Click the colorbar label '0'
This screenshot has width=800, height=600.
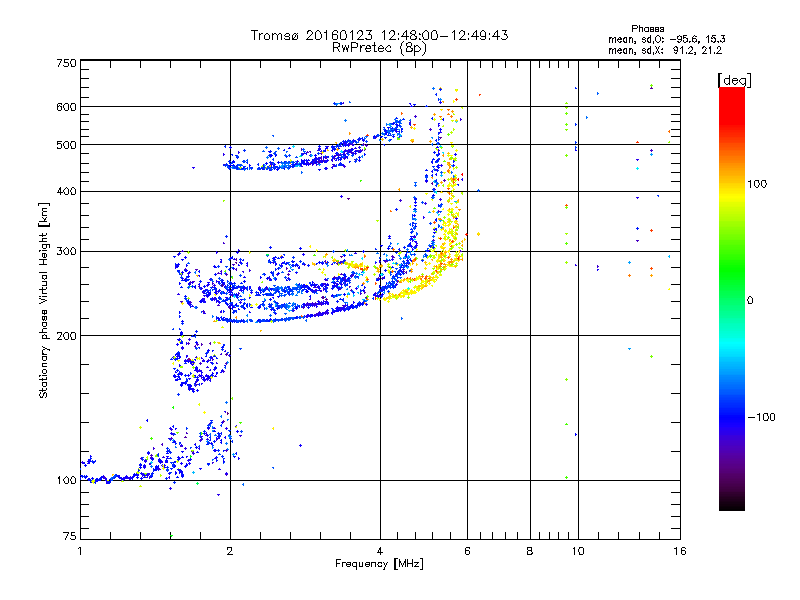(x=750, y=301)
